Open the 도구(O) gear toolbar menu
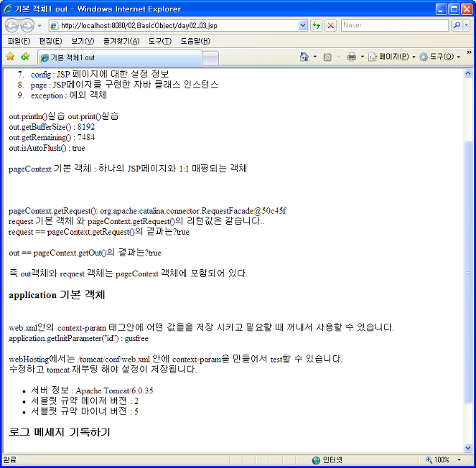This screenshot has height=468, width=476. pos(439,57)
